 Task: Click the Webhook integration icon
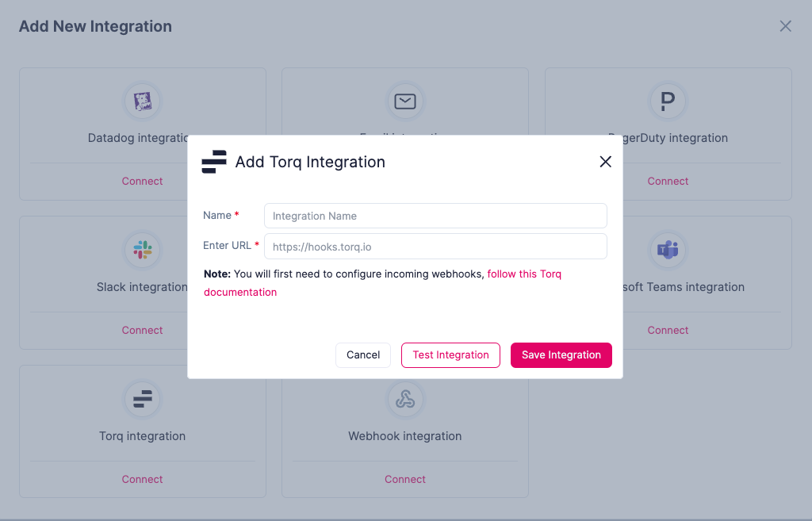405,399
